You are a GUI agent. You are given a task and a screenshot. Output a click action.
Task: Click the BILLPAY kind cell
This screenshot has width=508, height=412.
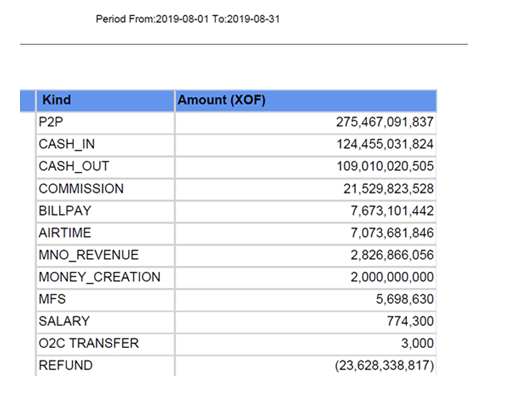(105, 211)
